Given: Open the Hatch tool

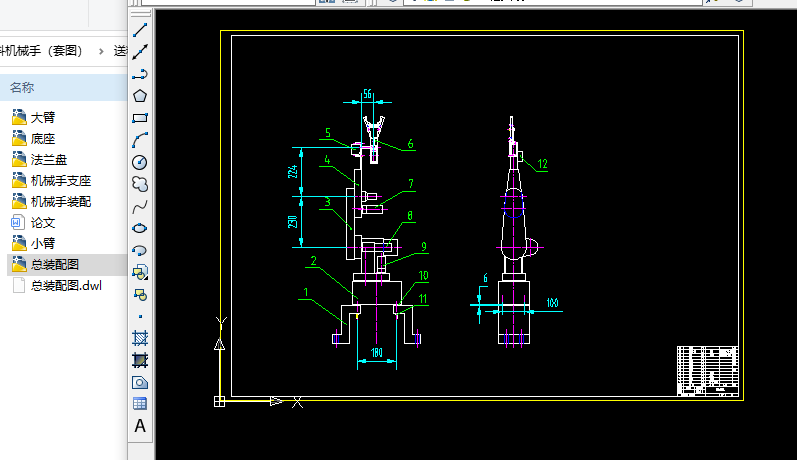Looking at the screenshot, I should pyautogui.click(x=140, y=338).
